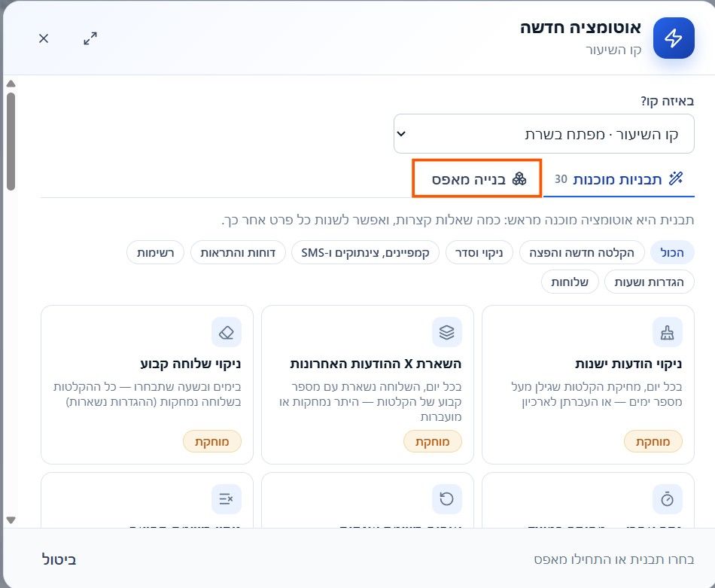Screen dimensions: 715x588
Task: Click the אוטומציה חדשה dialog title
Action: point(580,27)
